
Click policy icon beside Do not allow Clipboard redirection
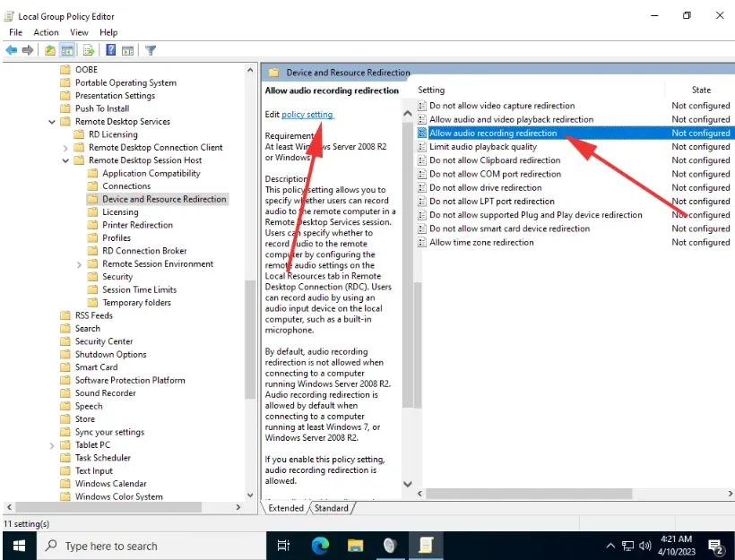tap(422, 160)
